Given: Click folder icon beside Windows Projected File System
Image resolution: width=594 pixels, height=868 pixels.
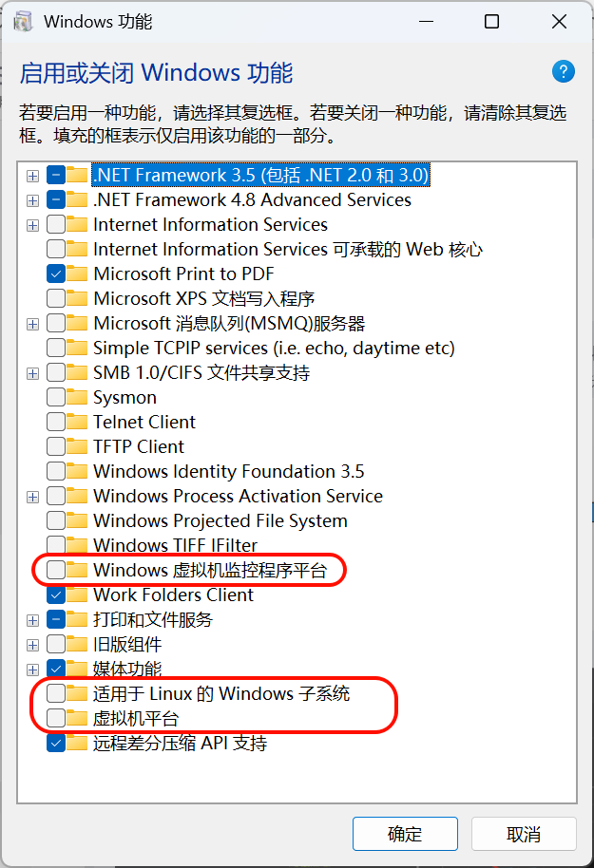Looking at the screenshot, I should tap(77, 520).
